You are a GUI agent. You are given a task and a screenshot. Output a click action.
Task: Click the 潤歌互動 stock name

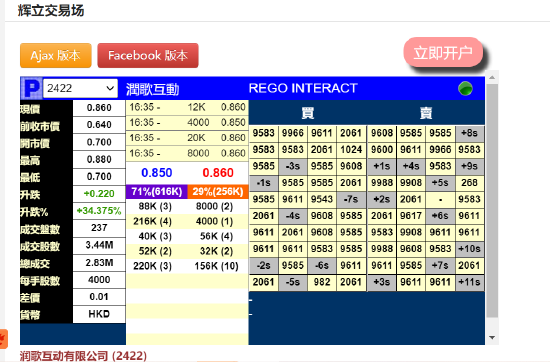[153, 89]
